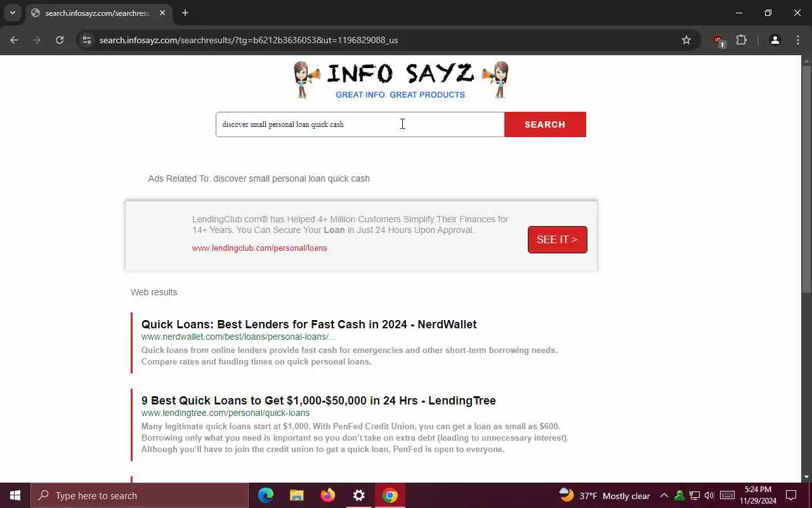Screen dimensions: 812x508
Task: Click the touch keyboard tray icon
Action: tap(728, 495)
